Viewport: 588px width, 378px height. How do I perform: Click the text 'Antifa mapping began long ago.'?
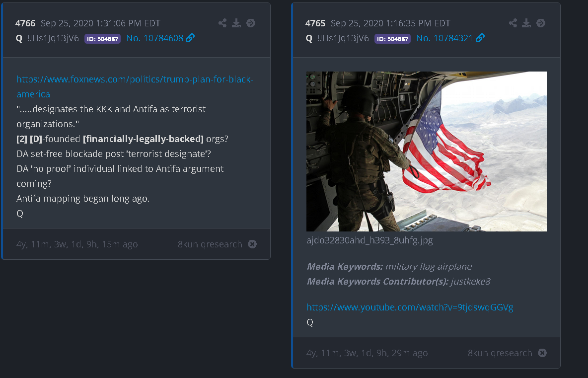[x=83, y=199]
